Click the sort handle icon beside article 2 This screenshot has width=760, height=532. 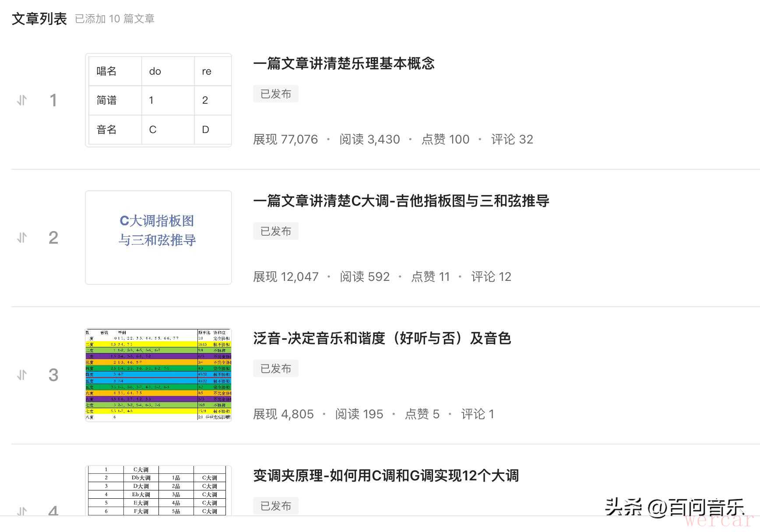click(22, 238)
